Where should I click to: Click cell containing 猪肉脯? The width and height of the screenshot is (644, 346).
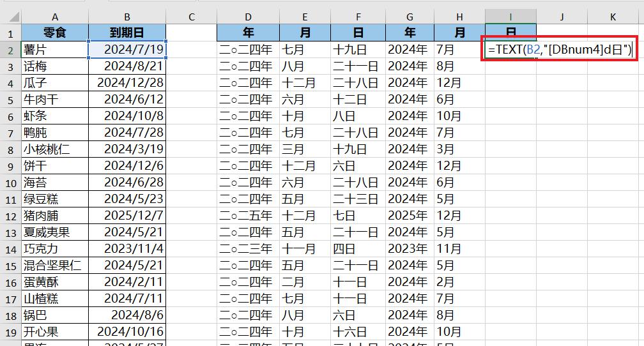[x=55, y=216]
